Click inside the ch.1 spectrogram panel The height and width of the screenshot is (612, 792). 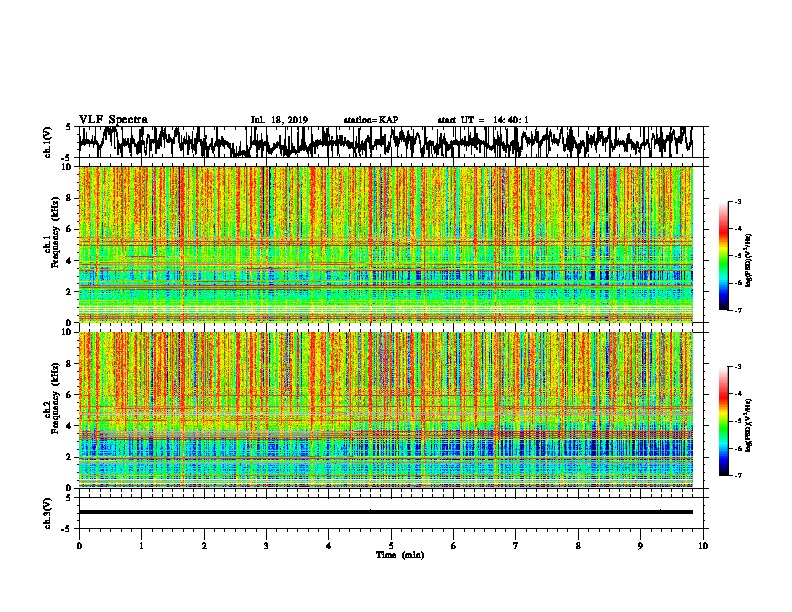[385, 244]
